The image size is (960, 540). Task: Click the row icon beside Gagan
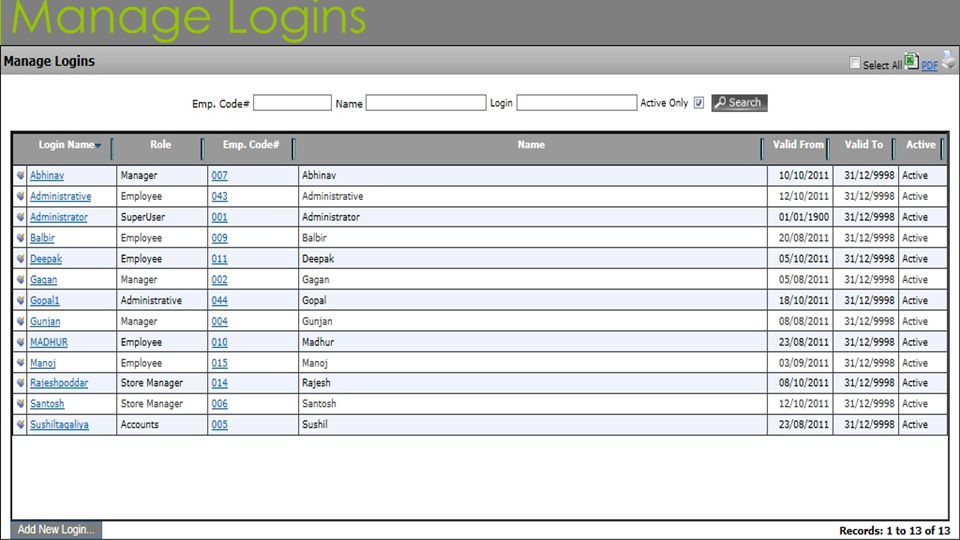[x=21, y=279]
